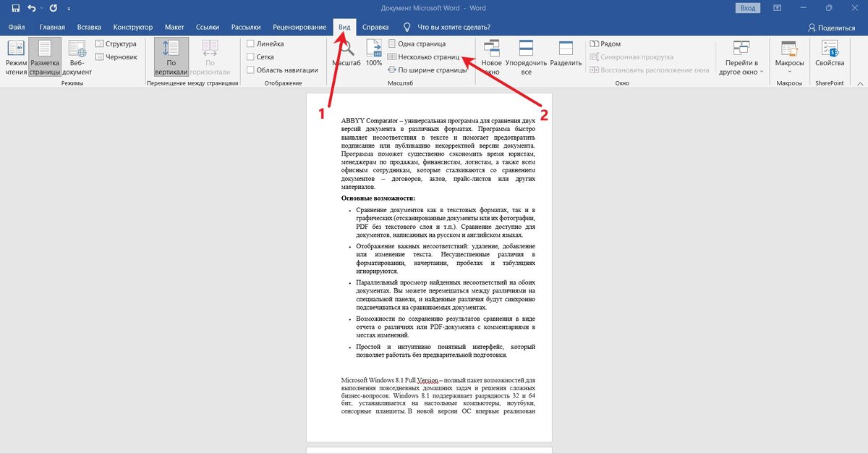Enable the Сетка gridlines checkbox

click(250, 56)
